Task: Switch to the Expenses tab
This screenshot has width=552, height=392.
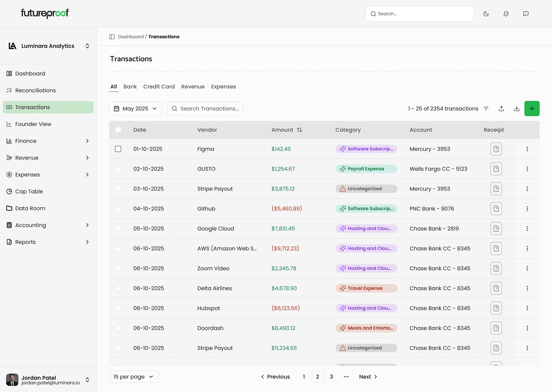Action: coord(223,86)
